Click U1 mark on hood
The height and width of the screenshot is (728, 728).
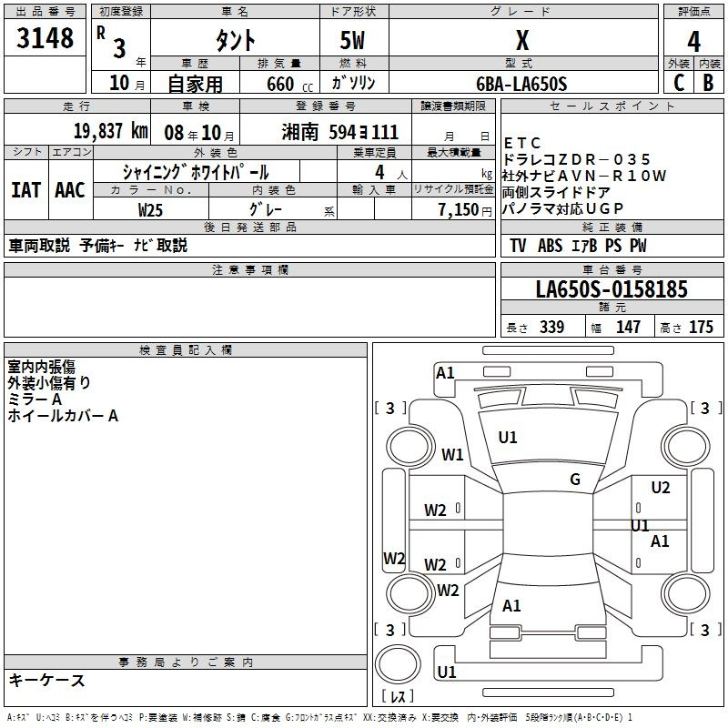508,438
